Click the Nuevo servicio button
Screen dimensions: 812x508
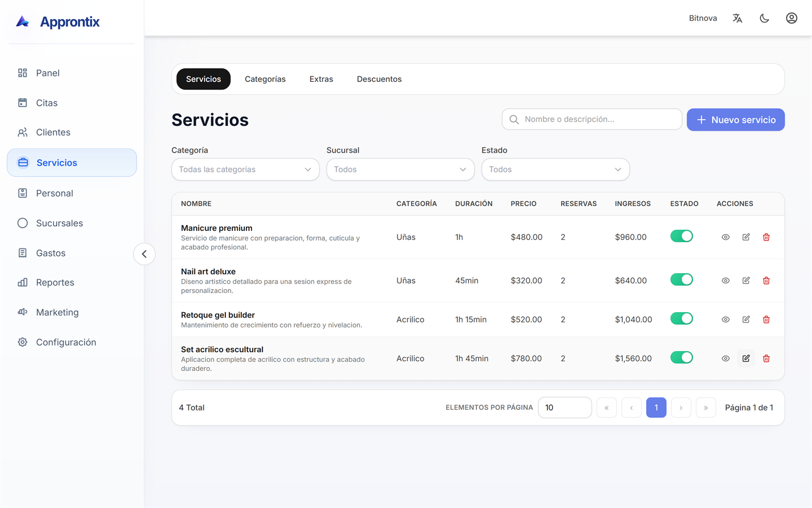(x=736, y=120)
